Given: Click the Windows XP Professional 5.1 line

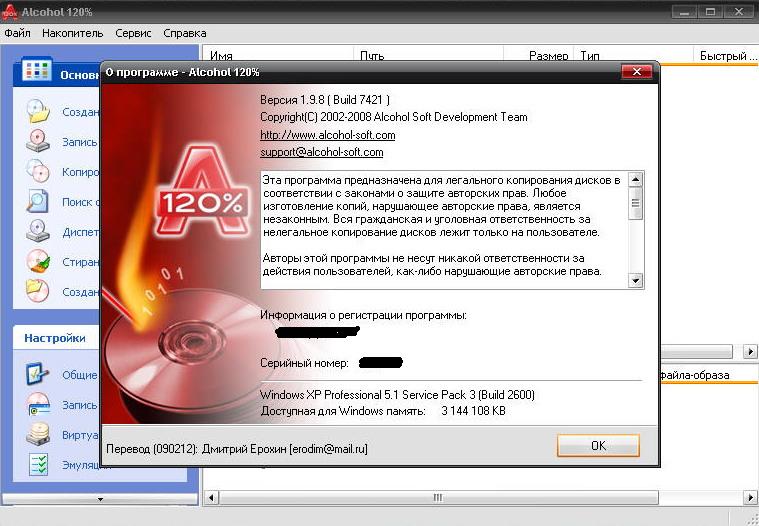Looking at the screenshot, I should (x=397, y=395).
